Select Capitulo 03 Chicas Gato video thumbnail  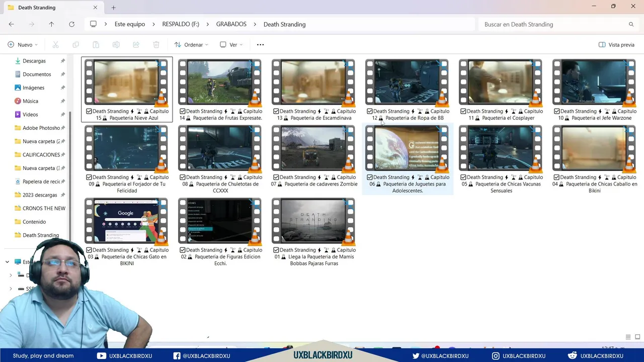[126, 221]
